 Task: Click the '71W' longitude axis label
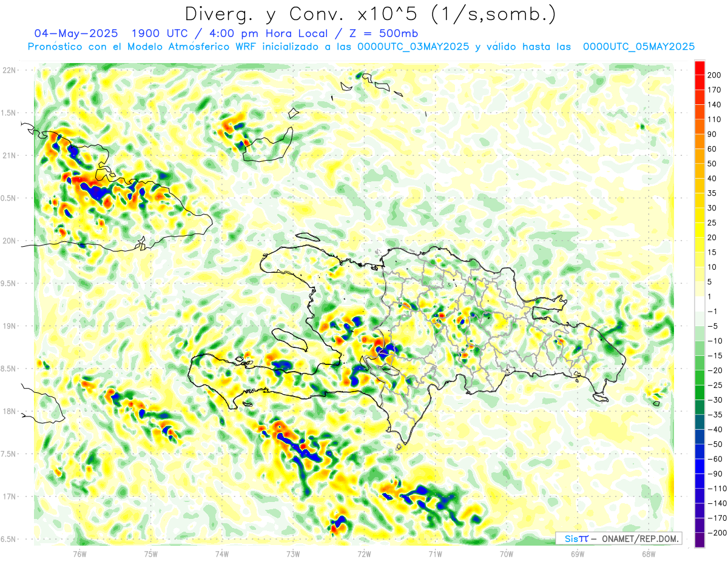(x=435, y=553)
